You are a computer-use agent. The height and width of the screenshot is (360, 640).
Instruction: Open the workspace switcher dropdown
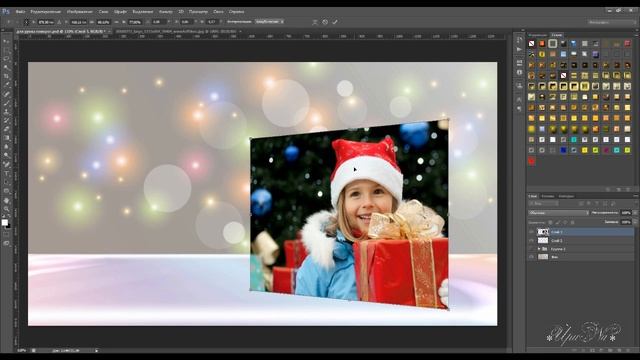pos(611,22)
